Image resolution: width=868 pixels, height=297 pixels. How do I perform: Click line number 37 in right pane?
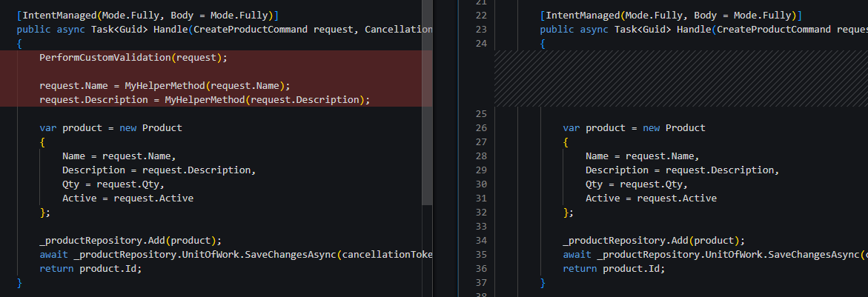[480, 283]
